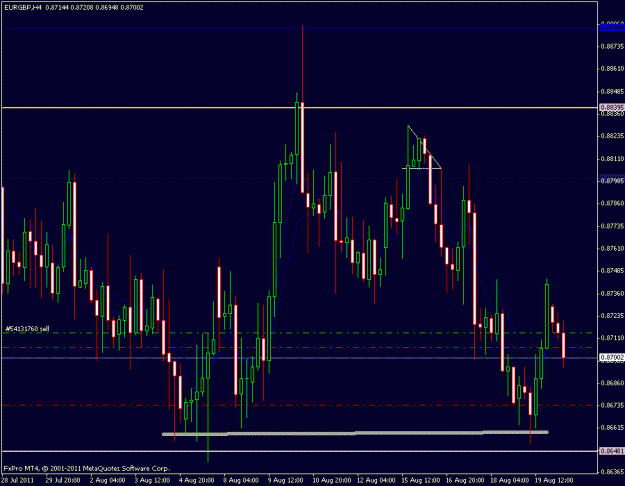Viewport: 625px width, 486px height.
Task: Click the 0.88485 price axis label
Action: coord(613,92)
